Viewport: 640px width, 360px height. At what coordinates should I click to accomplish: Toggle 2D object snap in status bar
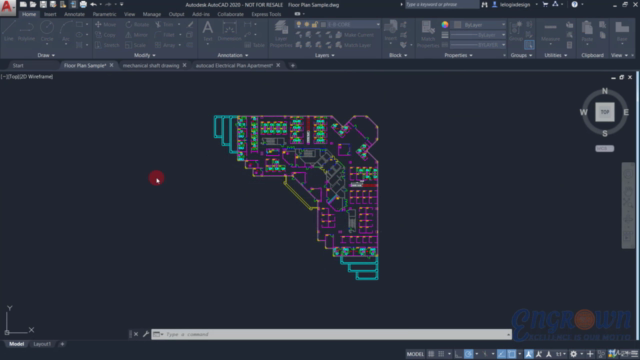(x=512, y=354)
